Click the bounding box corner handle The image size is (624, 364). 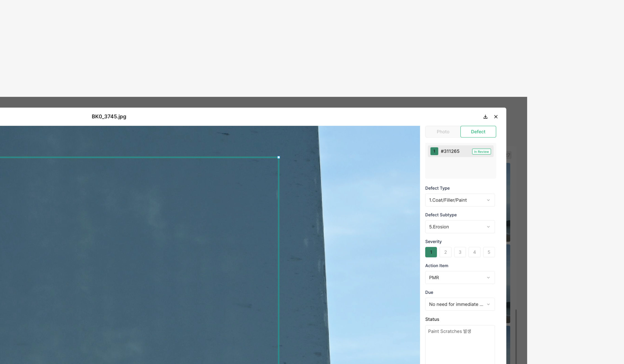tap(279, 158)
